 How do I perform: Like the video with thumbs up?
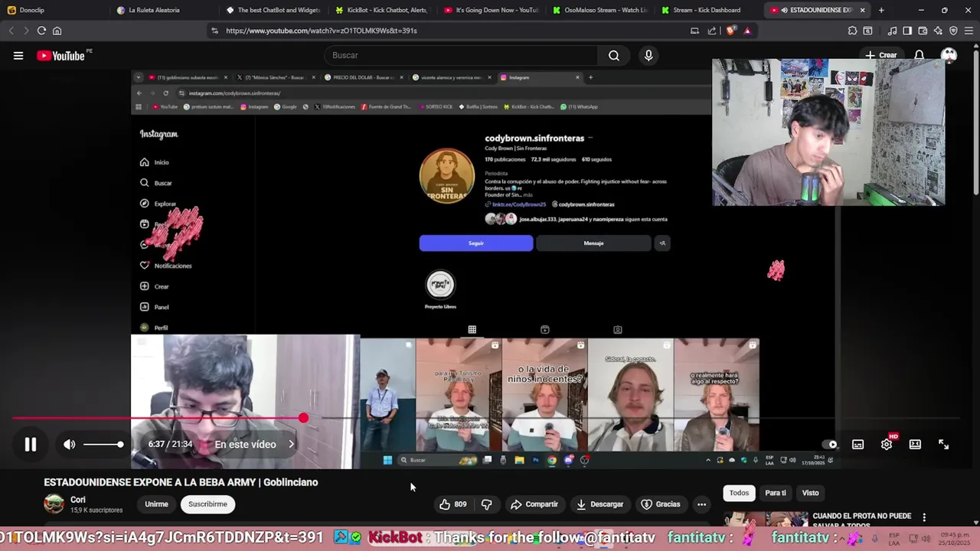452,504
